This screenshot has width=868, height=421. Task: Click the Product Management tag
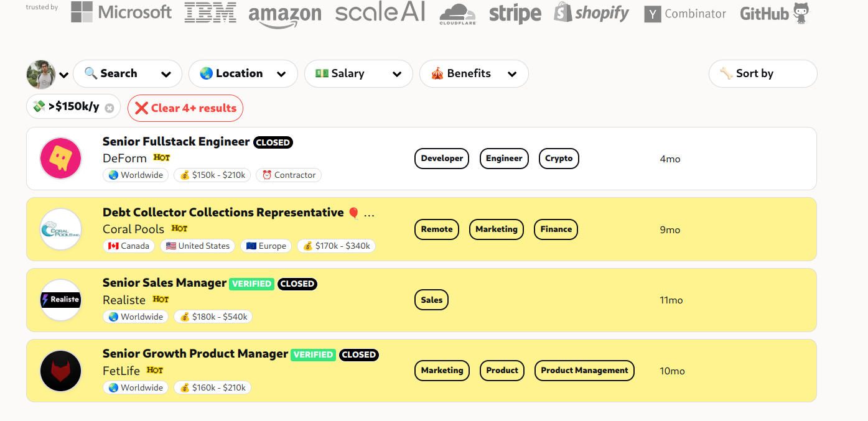[584, 371]
